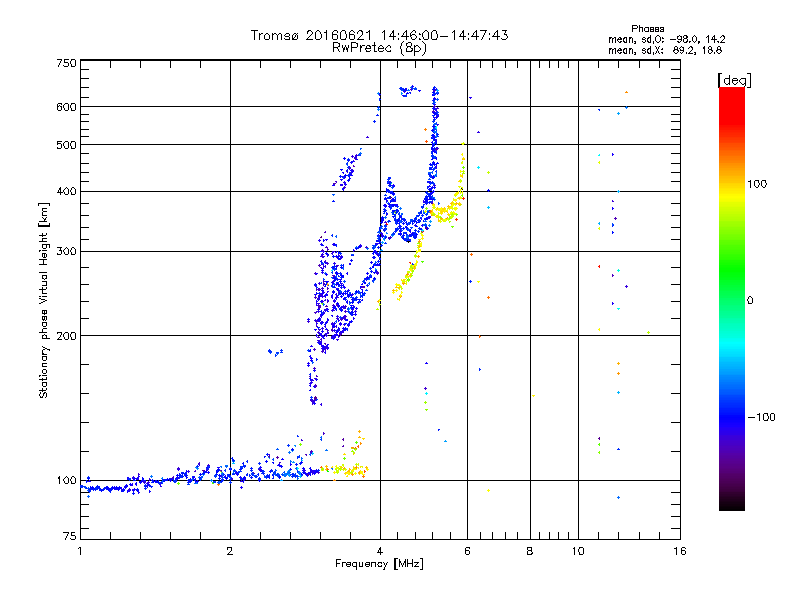The height and width of the screenshot is (600, 800).
Task: Click the y-axis tick label '75'
Action: (x=70, y=536)
